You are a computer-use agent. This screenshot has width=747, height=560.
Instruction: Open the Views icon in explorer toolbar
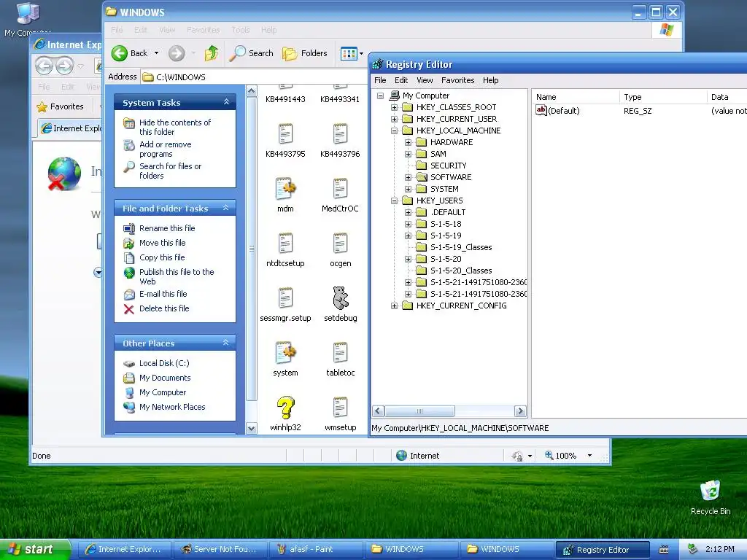pos(349,53)
